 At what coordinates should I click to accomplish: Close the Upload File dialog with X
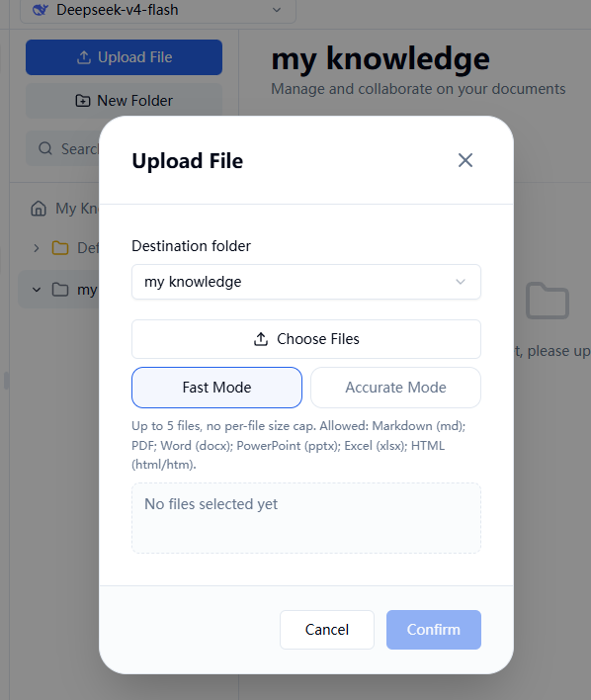tap(465, 160)
